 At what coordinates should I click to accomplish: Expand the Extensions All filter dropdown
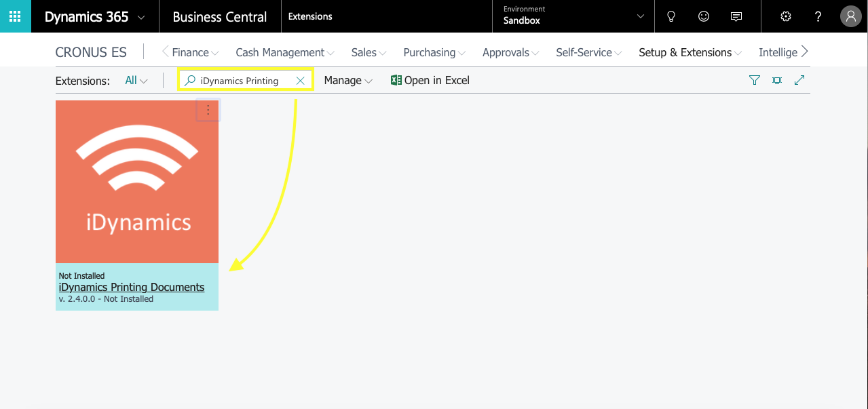[x=136, y=81]
